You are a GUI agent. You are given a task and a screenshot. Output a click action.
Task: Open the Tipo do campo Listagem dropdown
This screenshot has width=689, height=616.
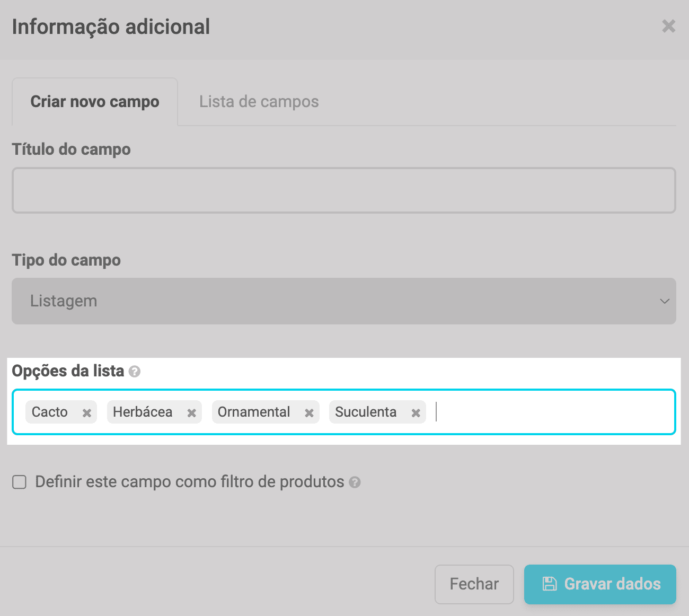[343, 301]
